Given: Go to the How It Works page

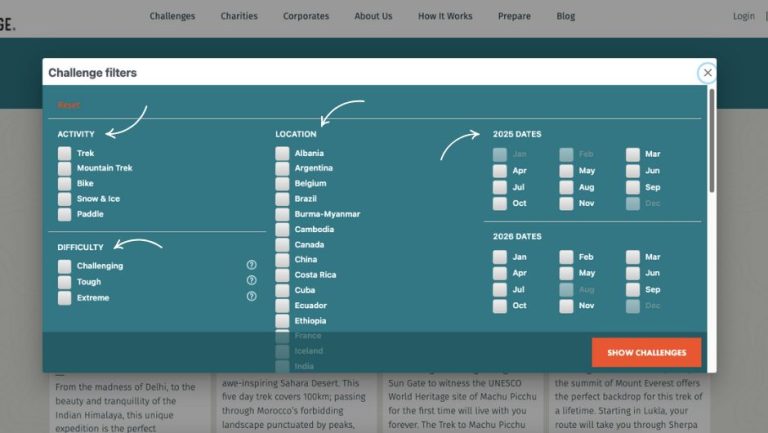Looking at the screenshot, I should 447,16.
